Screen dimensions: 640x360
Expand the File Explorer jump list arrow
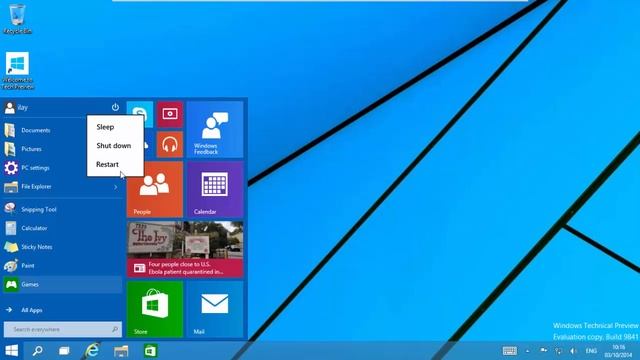(116, 187)
